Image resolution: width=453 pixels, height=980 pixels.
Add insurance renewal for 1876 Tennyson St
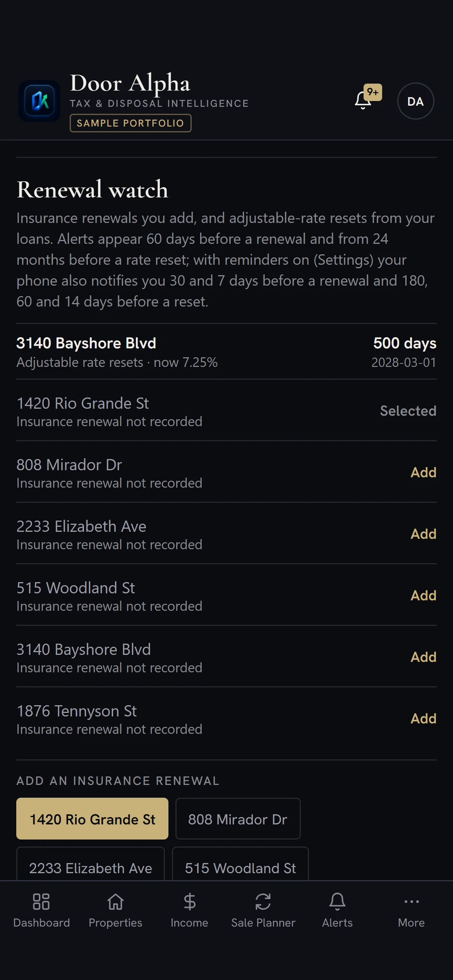point(424,718)
